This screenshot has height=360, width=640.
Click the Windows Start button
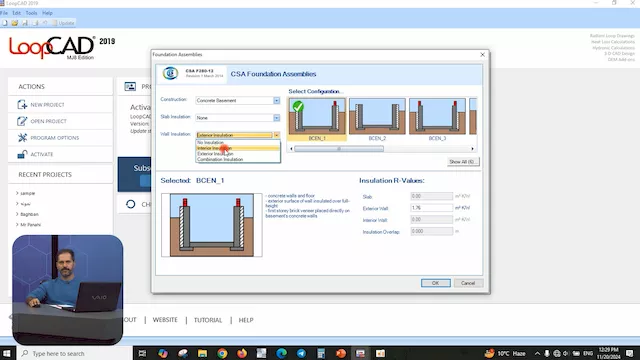pyautogui.click(x=7, y=353)
